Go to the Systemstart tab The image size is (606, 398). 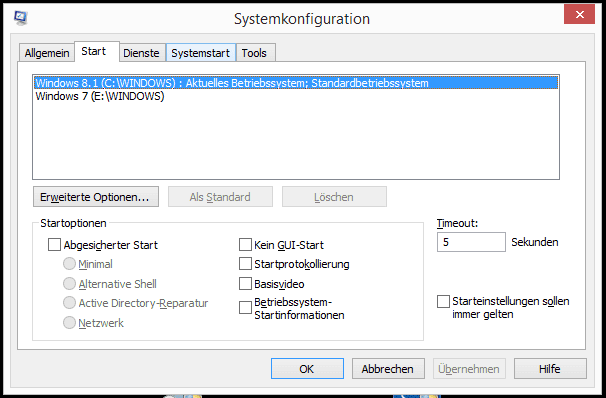[201, 53]
